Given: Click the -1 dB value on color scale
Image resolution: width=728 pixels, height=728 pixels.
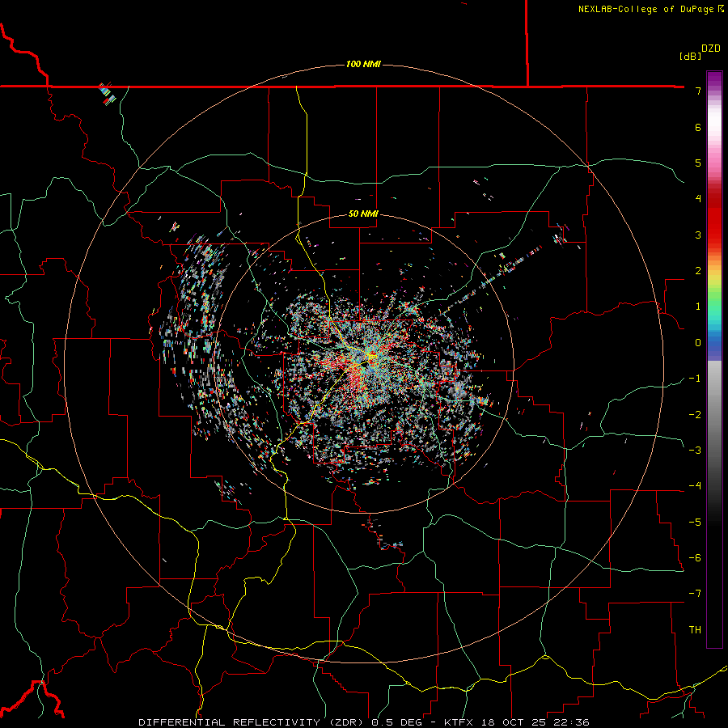Looking at the screenshot, I should pos(696,379).
